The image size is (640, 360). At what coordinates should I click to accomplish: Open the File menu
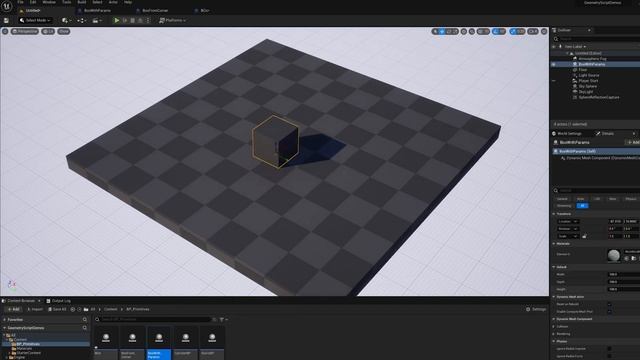20,2
